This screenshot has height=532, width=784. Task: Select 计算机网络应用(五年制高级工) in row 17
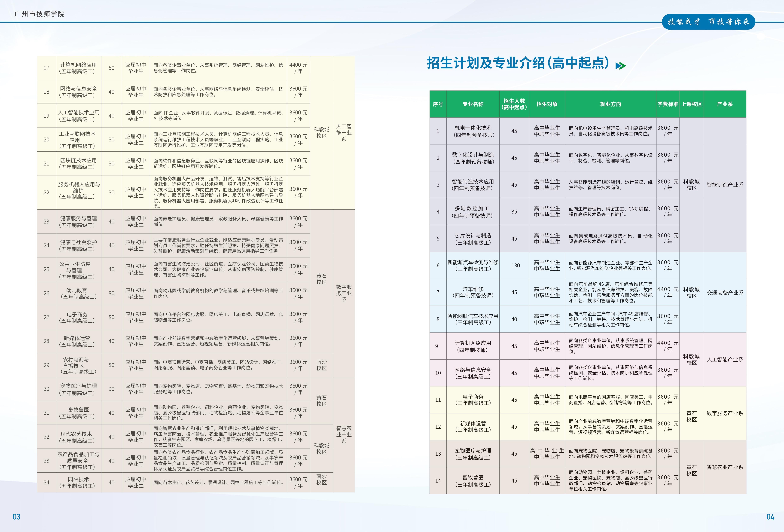tap(78, 68)
